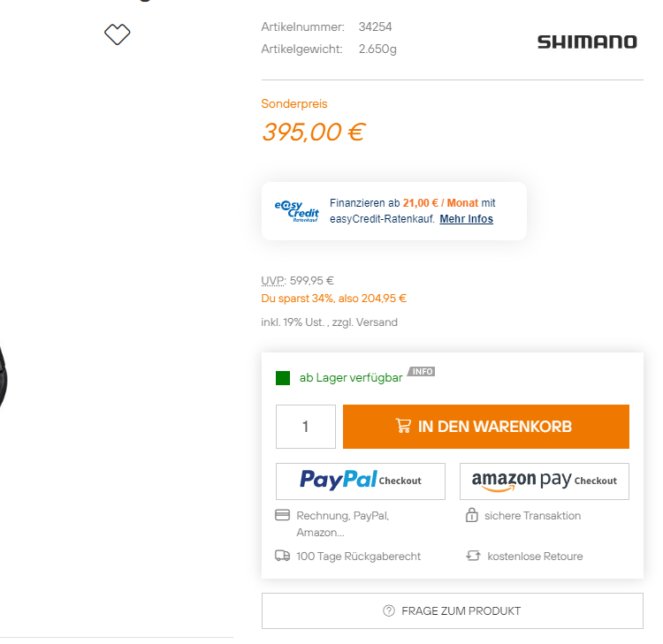Click the easyCredit Ratenkauf logo
Image resolution: width=663 pixels, height=644 pixels.
(296, 210)
